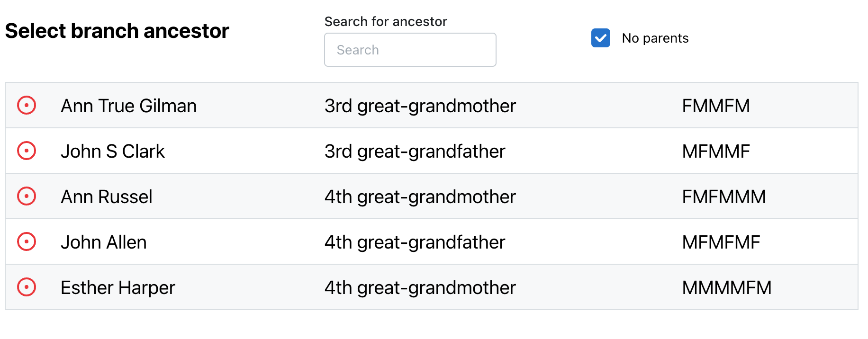
Task: Select radio icon for Ann True Gilman
Action: [27, 105]
